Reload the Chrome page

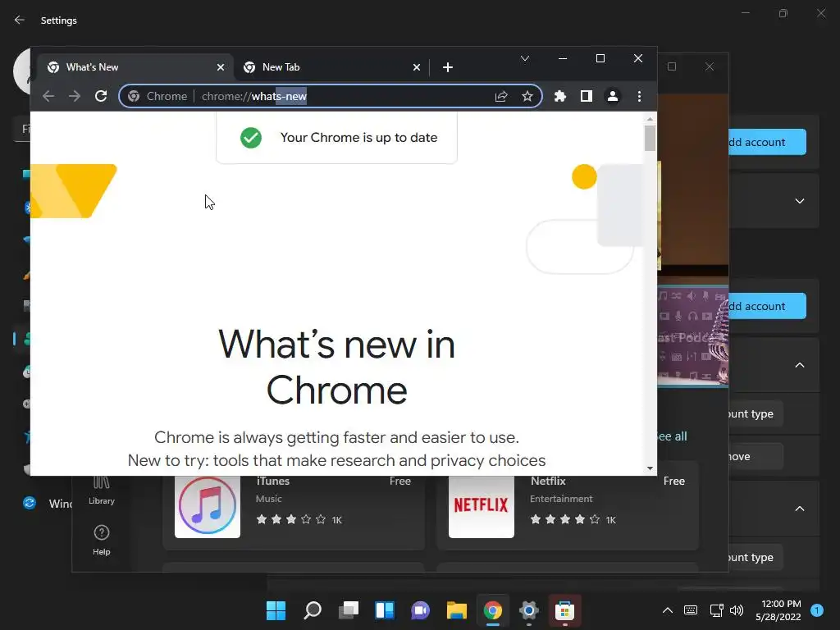tap(101, 97)
